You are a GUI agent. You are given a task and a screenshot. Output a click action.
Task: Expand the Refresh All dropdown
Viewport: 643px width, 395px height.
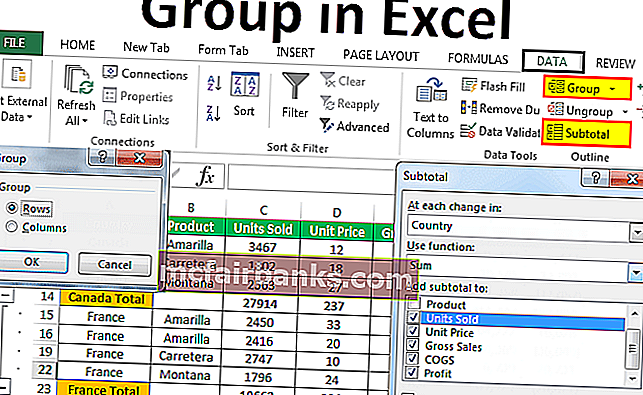point(85,121)
